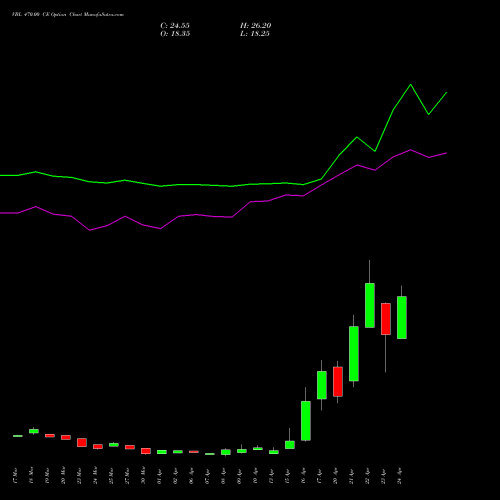500x500 pixels.
Task: Click the '01 Apr' date axis label
Action: (159, 477)
